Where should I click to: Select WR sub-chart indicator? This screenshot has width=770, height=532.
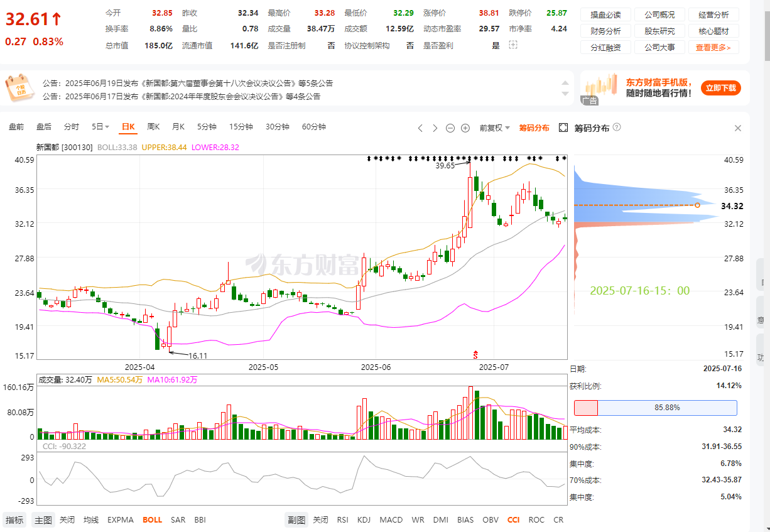click(x=418, y=520)
